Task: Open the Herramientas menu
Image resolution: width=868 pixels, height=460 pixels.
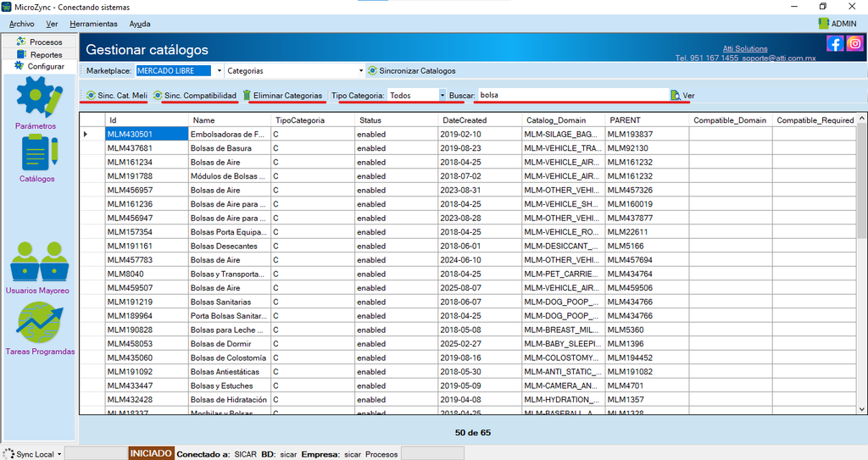Action: 93,24
